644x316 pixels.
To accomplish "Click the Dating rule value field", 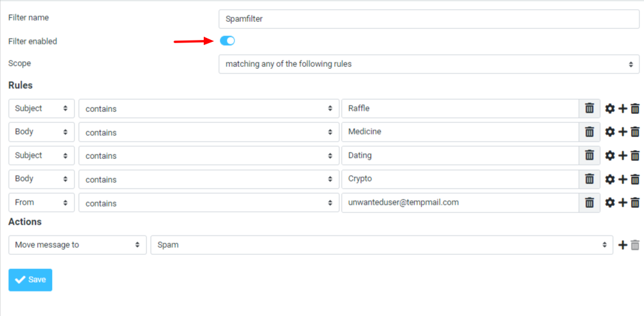I will 460,156.
